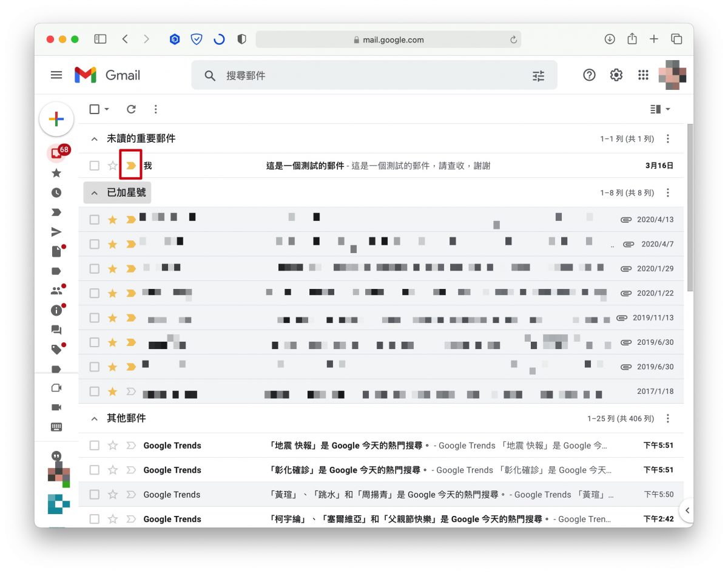Image resolution: width=728 pixels, height=573 pixels.
Task: Mark the 2017/1/18 mail as important
Action: tap(130, 392)
